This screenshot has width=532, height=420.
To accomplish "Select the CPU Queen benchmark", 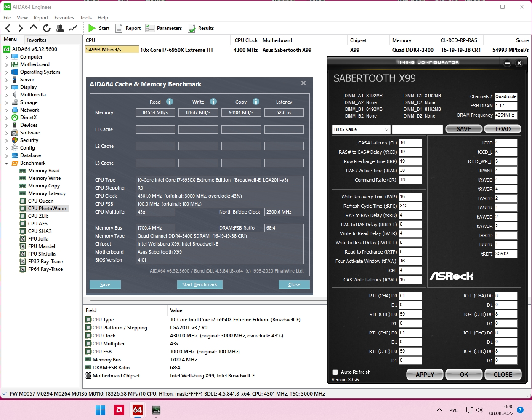I will coord(40,201).
